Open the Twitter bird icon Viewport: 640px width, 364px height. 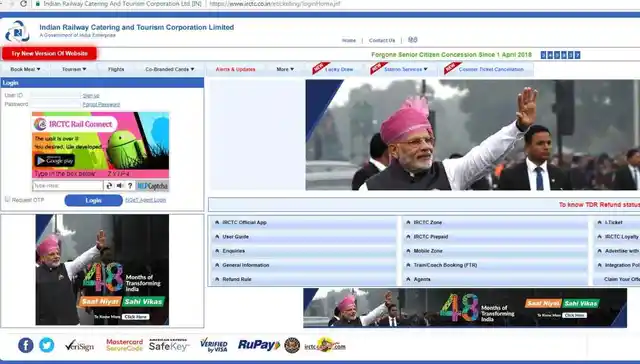pos(47,345)
